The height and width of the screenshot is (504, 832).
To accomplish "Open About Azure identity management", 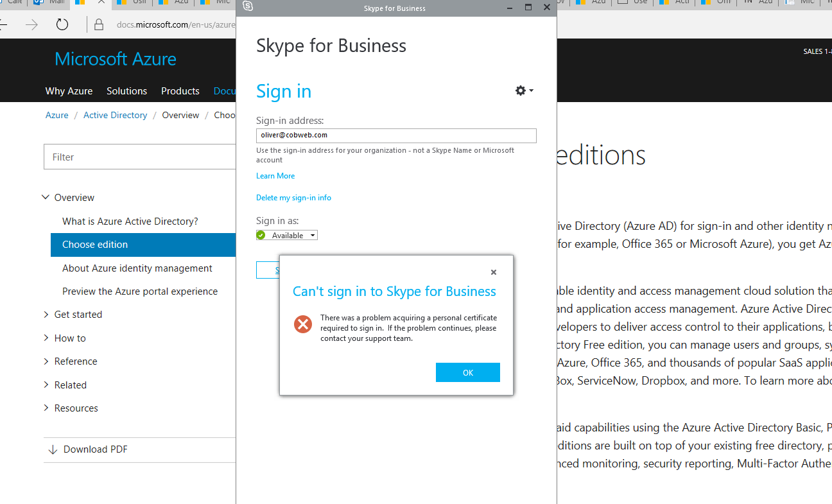I will click(x=137, y=268).
